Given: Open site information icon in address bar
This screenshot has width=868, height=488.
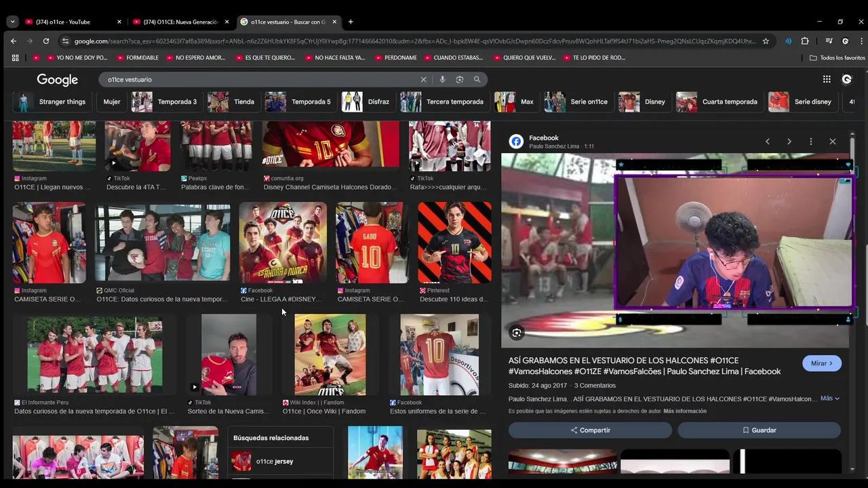Looking at the screenshot, I should 65,41.
